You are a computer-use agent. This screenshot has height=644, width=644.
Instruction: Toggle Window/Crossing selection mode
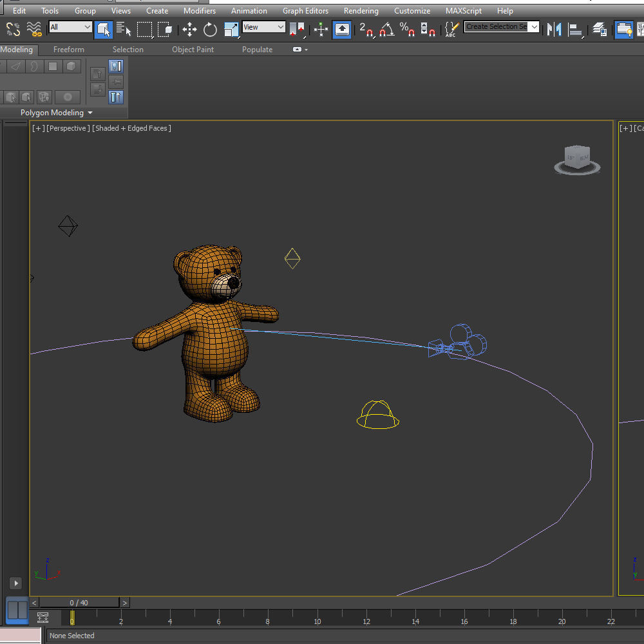165,29
